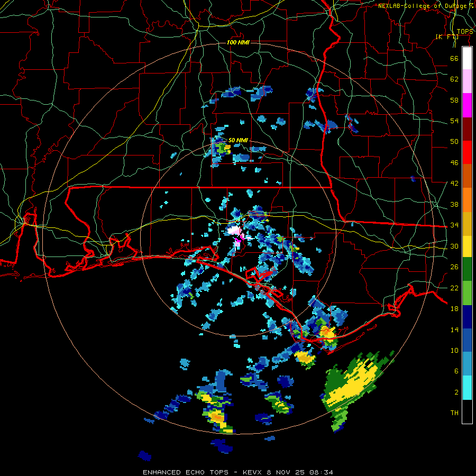Select the bright yellow legend swatch

[467, 246]
